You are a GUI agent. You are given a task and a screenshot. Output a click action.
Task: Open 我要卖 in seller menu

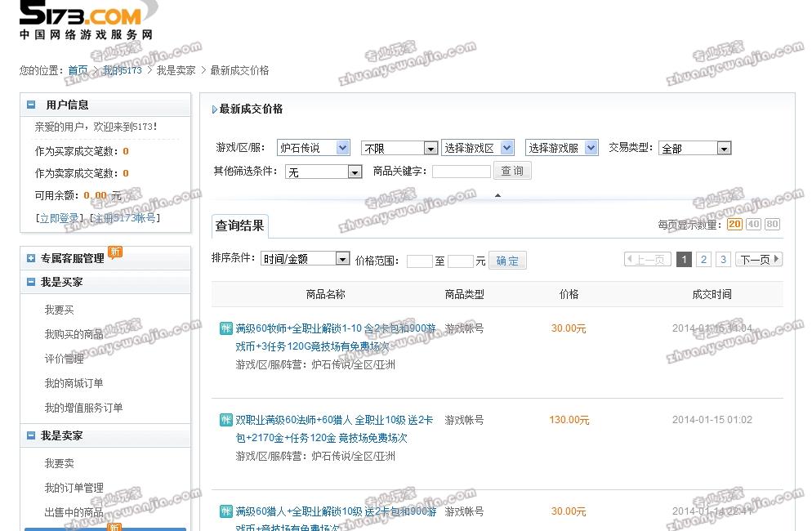point(59,463)
